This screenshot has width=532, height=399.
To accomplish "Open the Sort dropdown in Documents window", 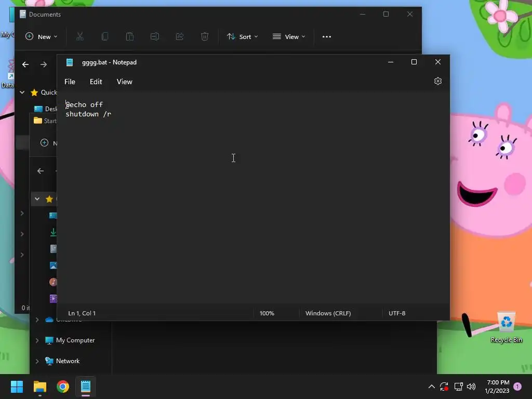I will (242, 37).
